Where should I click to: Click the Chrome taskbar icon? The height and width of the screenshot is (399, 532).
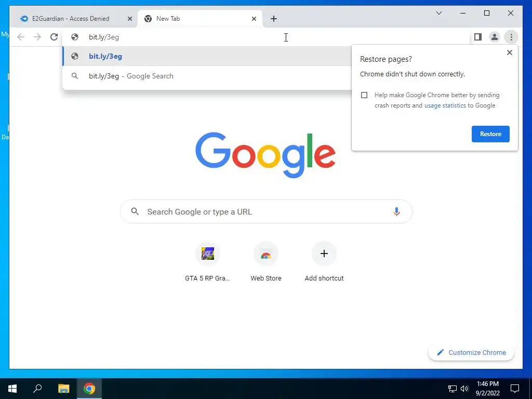(89, 389)
